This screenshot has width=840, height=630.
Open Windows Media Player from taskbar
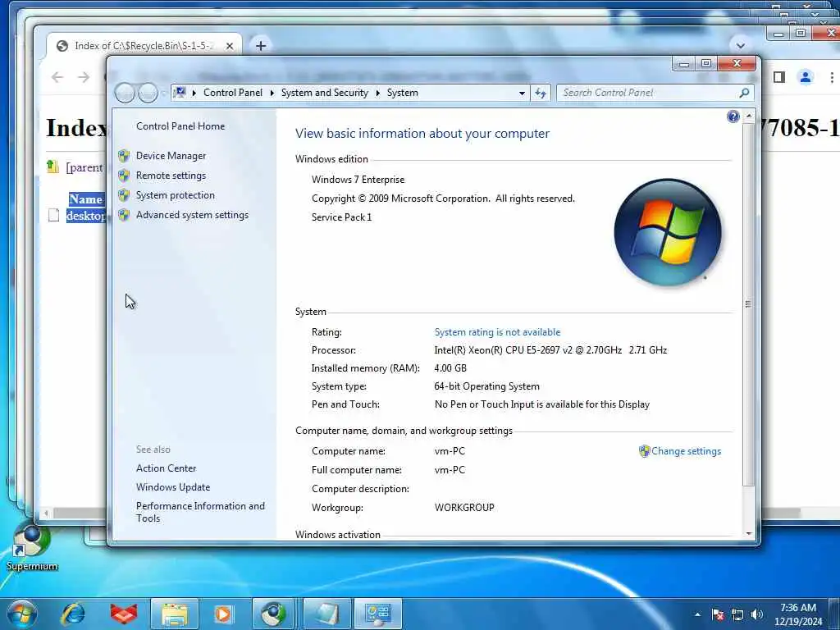click(x=223, y=614)
